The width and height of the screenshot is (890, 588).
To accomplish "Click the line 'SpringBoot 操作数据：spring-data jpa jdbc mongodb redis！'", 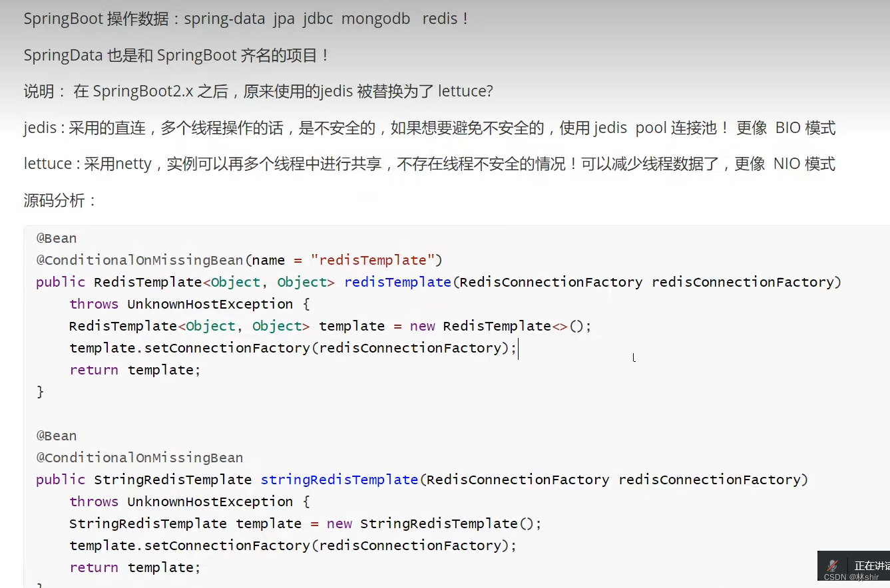I will 248,19.
